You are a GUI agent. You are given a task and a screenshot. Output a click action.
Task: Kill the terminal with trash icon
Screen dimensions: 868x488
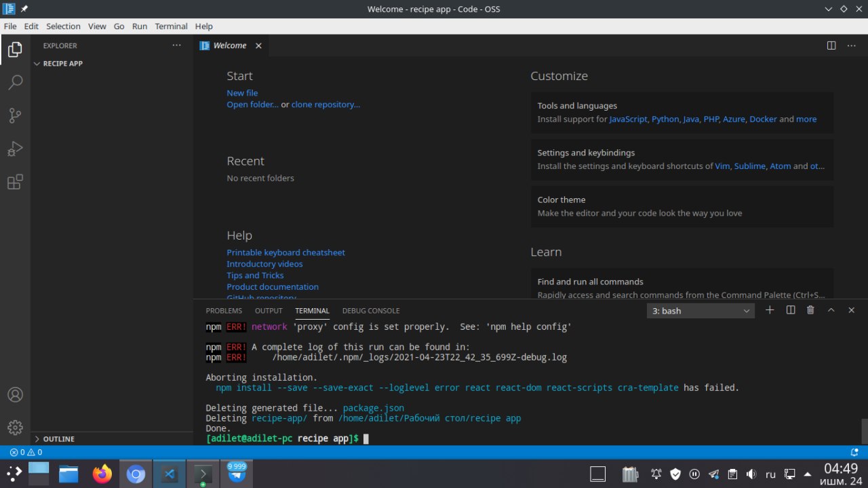click(x=810, y=310)
